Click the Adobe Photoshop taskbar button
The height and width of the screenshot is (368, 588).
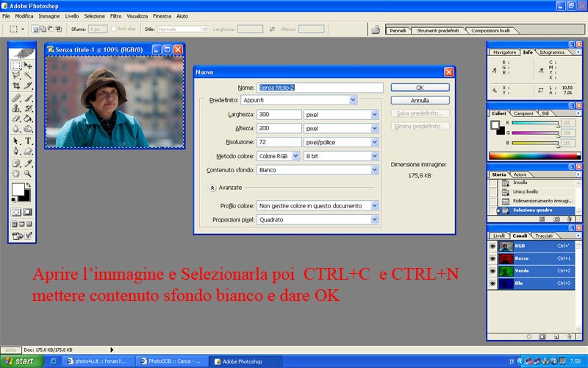tap(245, 361)
